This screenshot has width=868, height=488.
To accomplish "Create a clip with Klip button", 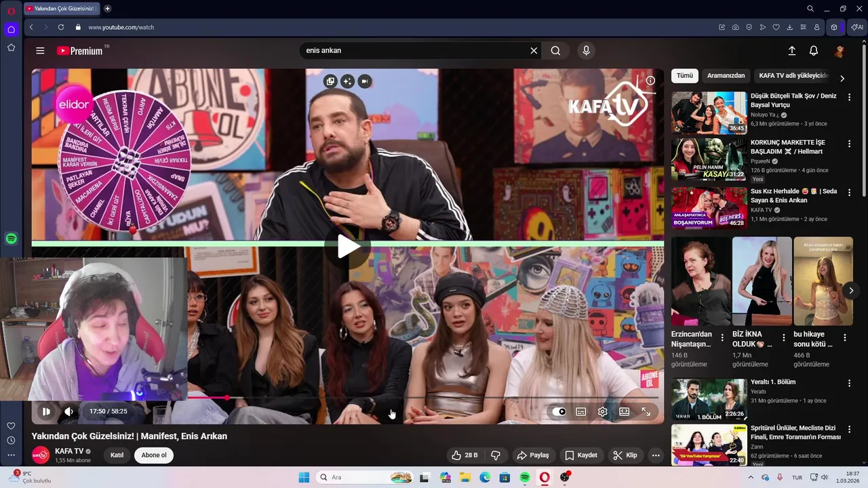I will pyautogui.click(x=625, y=455).
